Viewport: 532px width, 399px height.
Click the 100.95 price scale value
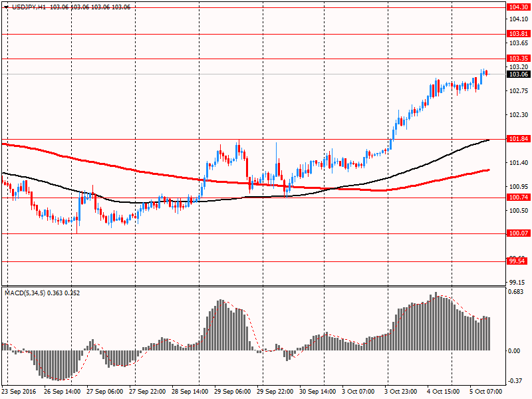pyautogui.click(x=519, y=187)
